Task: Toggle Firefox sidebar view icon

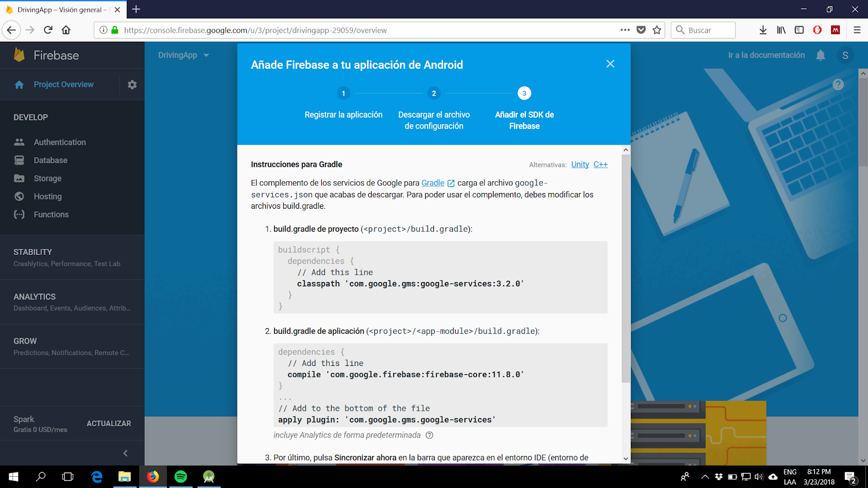Action: [x=799, y=30]
